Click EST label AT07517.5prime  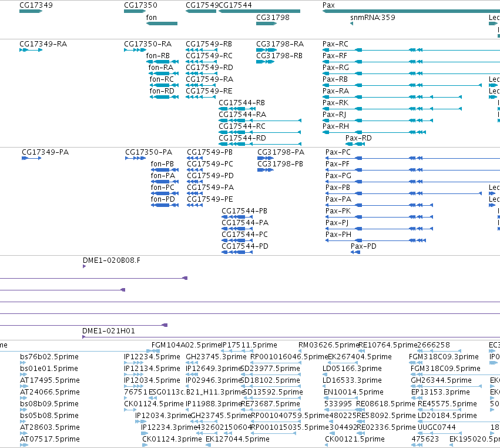pyautogui.click(x=50, y=439)
